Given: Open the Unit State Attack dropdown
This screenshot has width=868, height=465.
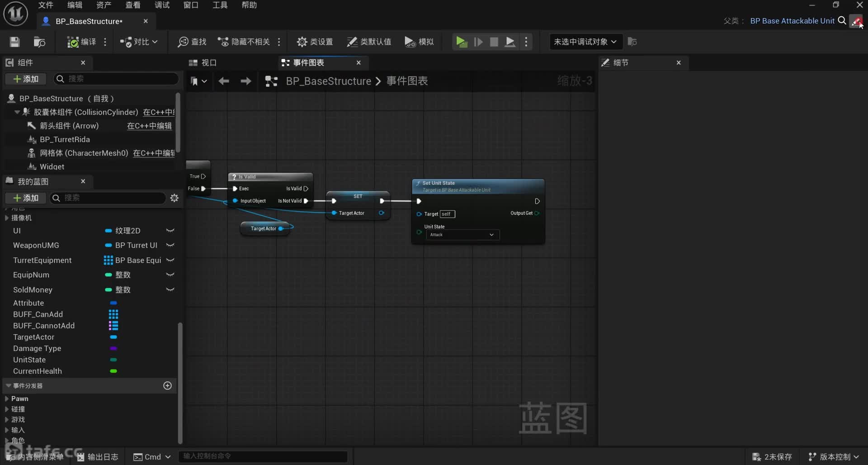Looking at the screenshot, I should point(462,235).
